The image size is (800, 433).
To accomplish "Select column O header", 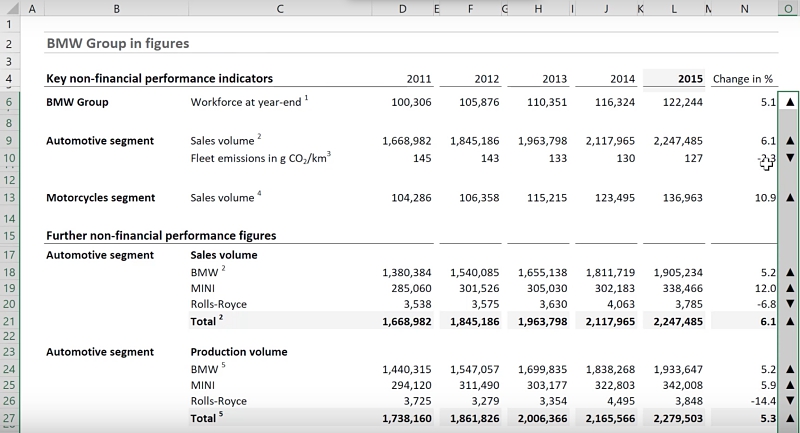I will (x=789, y=9).
